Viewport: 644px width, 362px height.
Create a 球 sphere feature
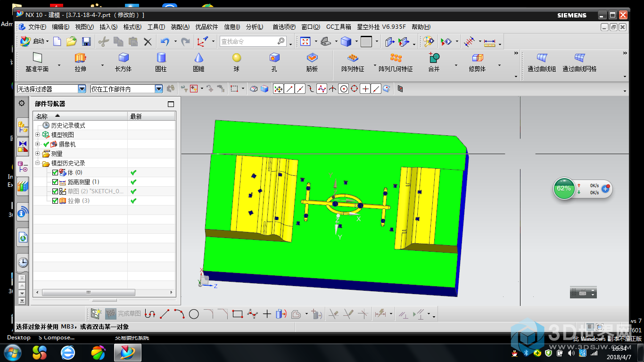237,62
